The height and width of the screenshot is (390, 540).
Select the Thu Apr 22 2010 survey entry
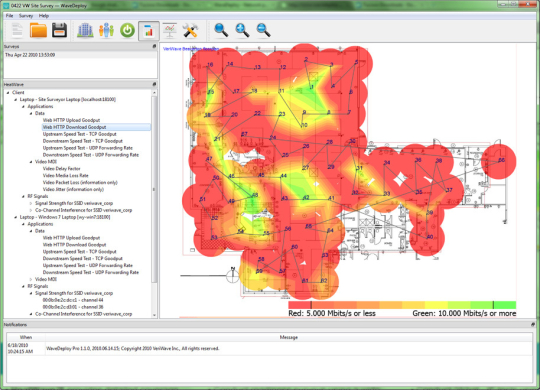coord(30,55)
